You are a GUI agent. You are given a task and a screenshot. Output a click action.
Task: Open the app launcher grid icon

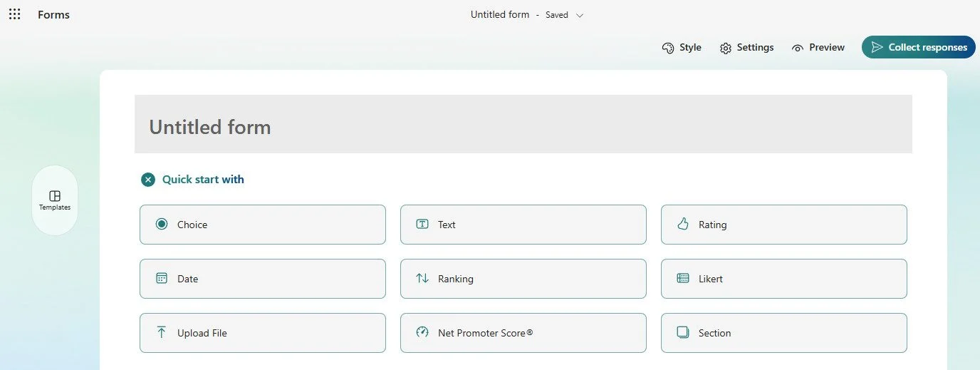tap(14, 14)
